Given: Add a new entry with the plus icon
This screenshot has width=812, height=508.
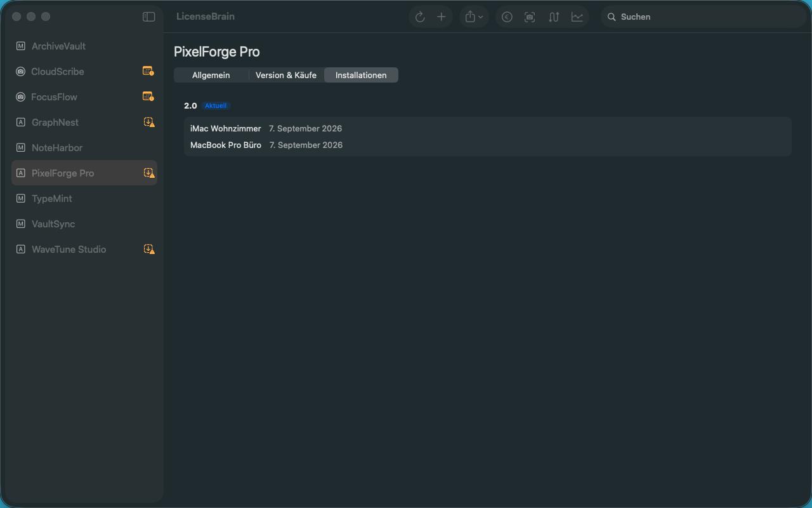Looking at the screenshot, I should click(442, 17).
